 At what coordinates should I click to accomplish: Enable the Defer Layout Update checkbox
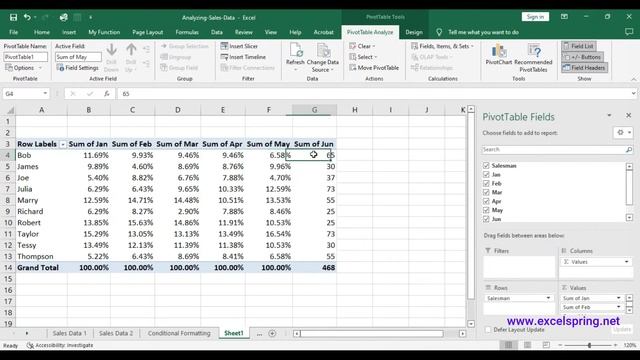(488, 329)
